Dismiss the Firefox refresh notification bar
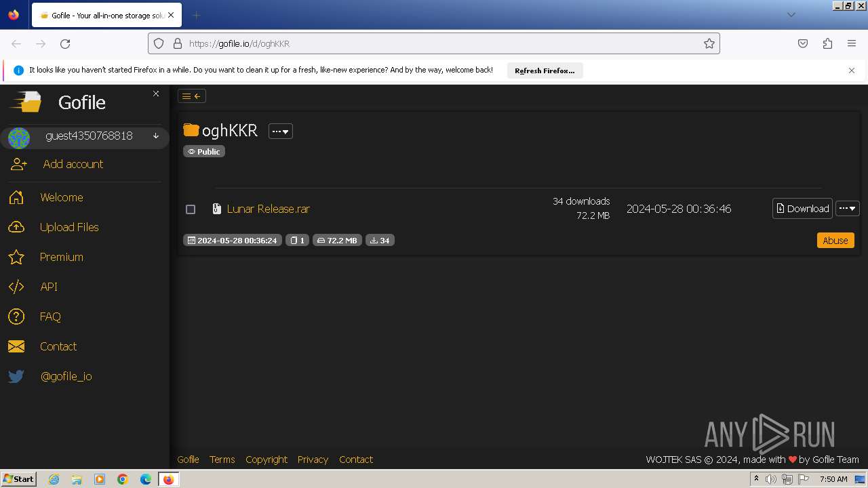Screen dimensions: 868x488 pyautogui.click(x=852, y=70)
